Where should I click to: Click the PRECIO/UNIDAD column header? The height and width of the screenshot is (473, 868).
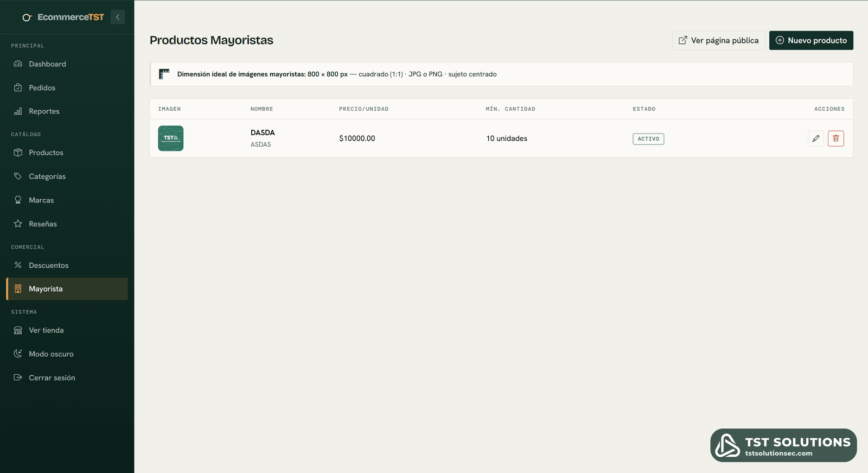[x=363, y=109]
